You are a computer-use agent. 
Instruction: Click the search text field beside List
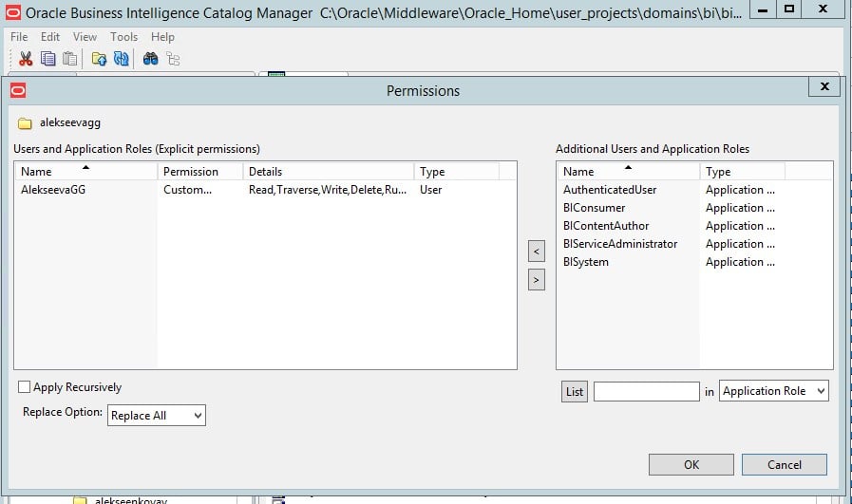[646, 392]
